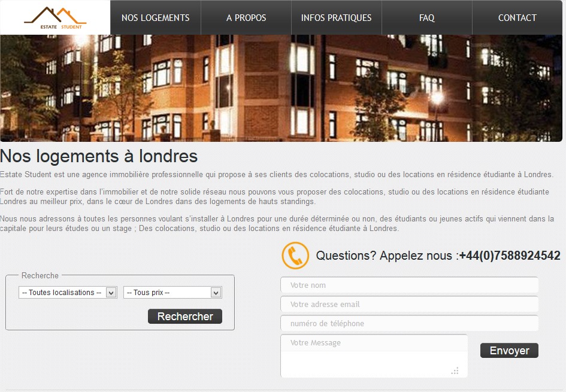The image size is (566, 392).
Task: Click the Votre nom field
Action: (409, 285)
